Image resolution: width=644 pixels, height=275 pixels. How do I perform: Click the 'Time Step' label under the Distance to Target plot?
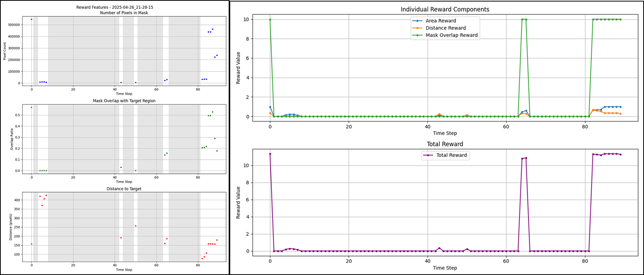pos(124,270)
